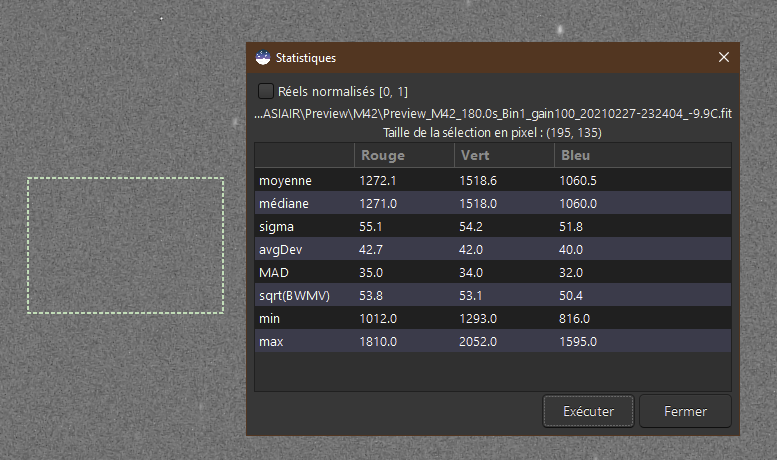The image size is (777, 460).
Task: Click the sigma Bleu value 51.8
Action: pyautogui.click(x=571, y=227)
